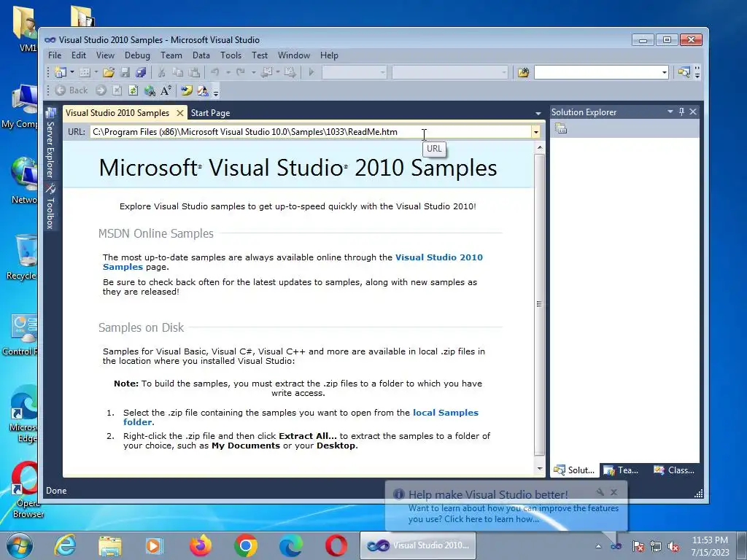747x560 pixels.
Task: Click the Start Debugging play icon
Action: point(311,72)
